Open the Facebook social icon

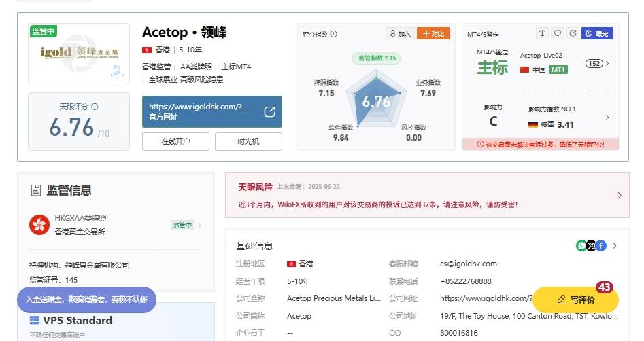point(600,246)
